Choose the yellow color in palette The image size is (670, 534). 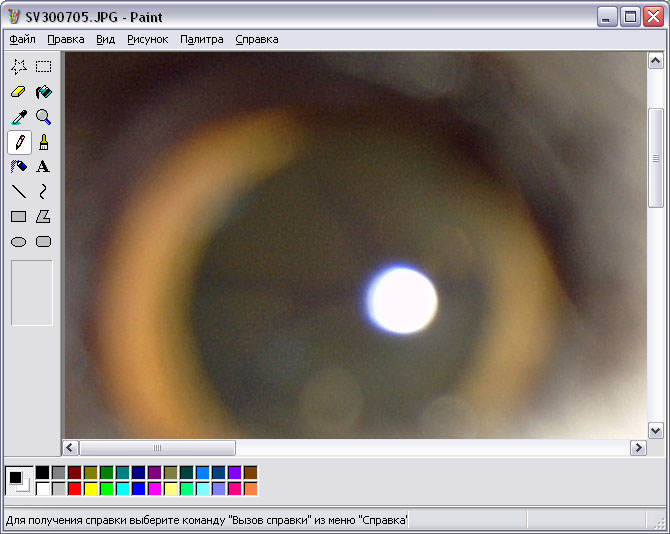(x=90, y=489)
